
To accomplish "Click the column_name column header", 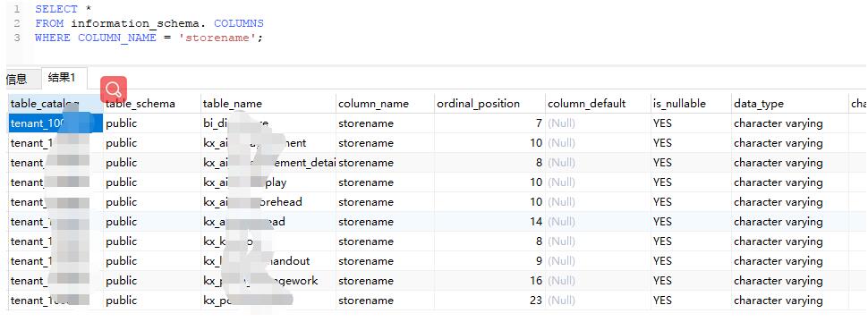I will (373, 104).
